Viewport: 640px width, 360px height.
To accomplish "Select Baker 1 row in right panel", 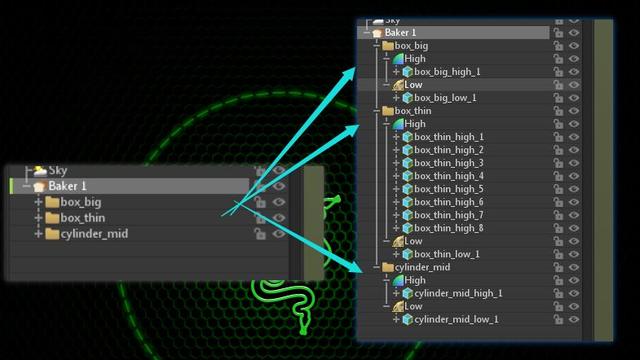I will [x=453, y=33].
